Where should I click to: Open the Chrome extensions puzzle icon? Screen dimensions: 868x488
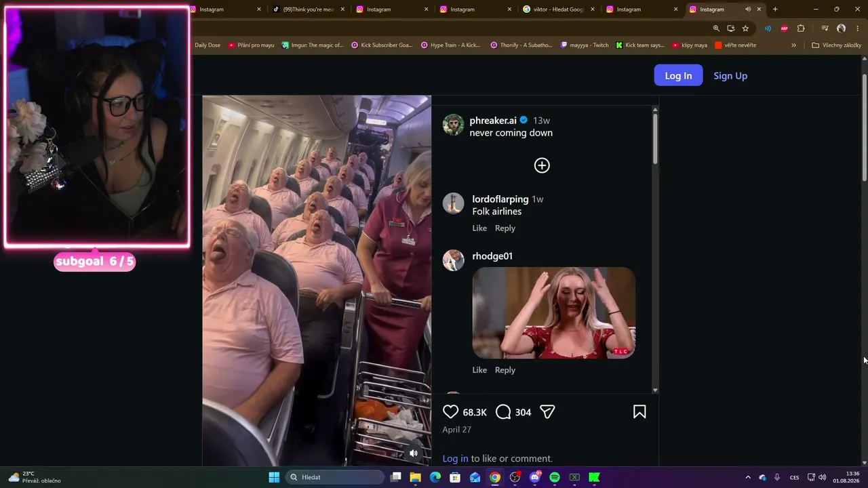tap(801, 28)
